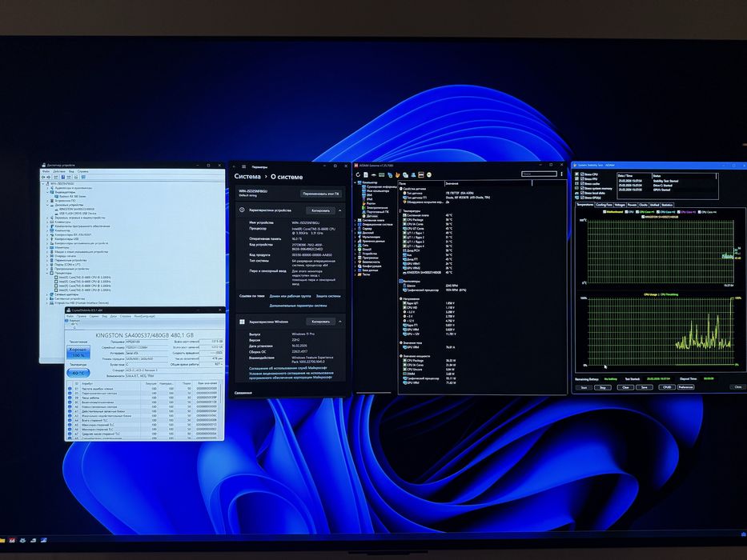Viewport: 747px width, 560px height.
Task: Expand Контроллеры USB node in Device Manager
Action: [47, 239]
